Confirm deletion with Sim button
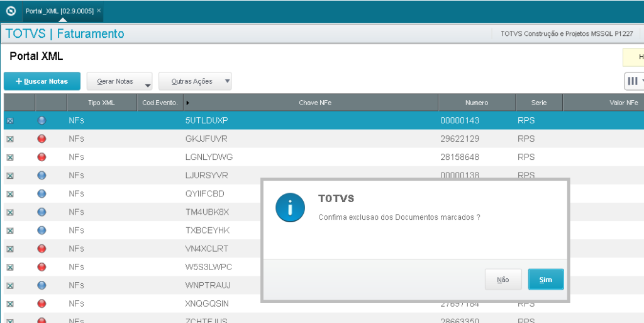 coord(545,280)
